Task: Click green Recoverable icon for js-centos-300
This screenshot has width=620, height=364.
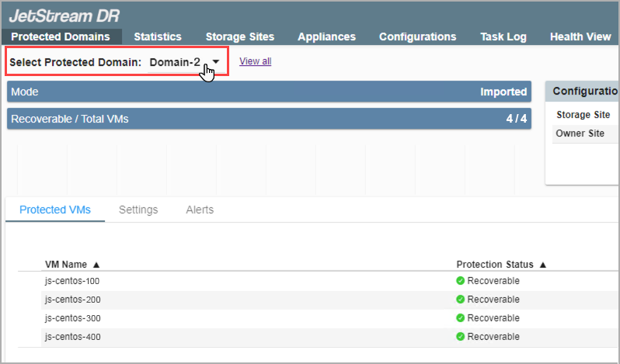Action: pyautogui.click(x=461, y=318)
